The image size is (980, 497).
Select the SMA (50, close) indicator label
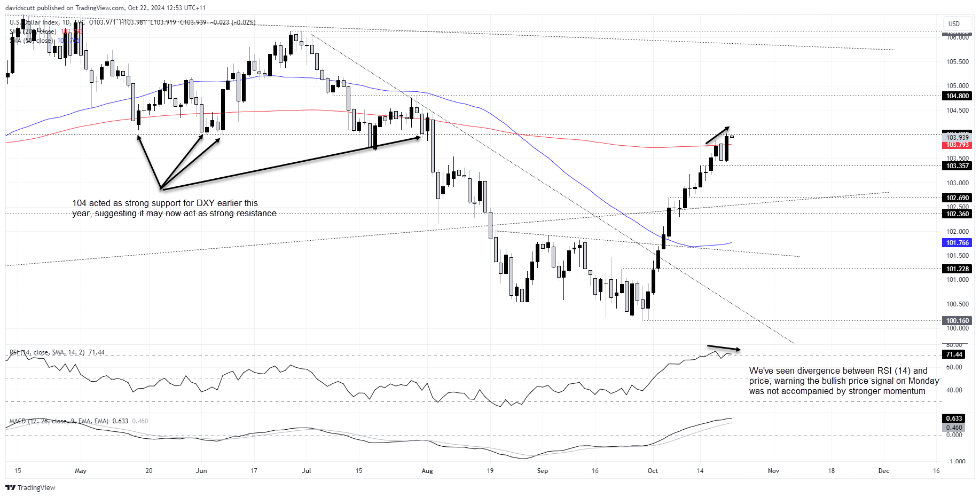pos(32,41)
